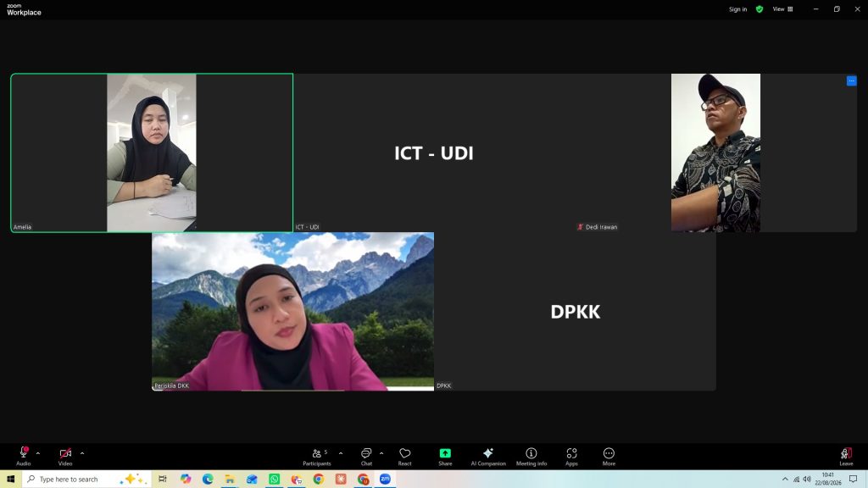This screenshot has width=868, height=488.
Task: Open Outlook mail from the taskbar
Action: 252,480
